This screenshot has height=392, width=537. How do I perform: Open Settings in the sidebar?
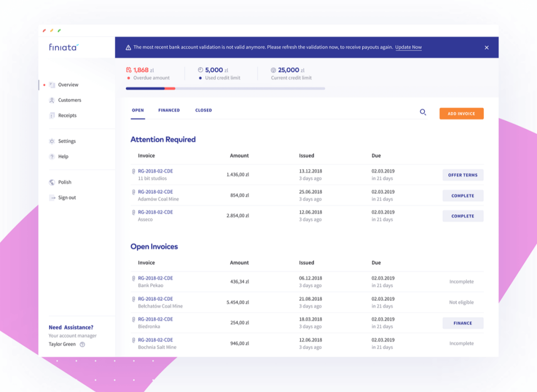pyautogui.click(x=67, y=141)
